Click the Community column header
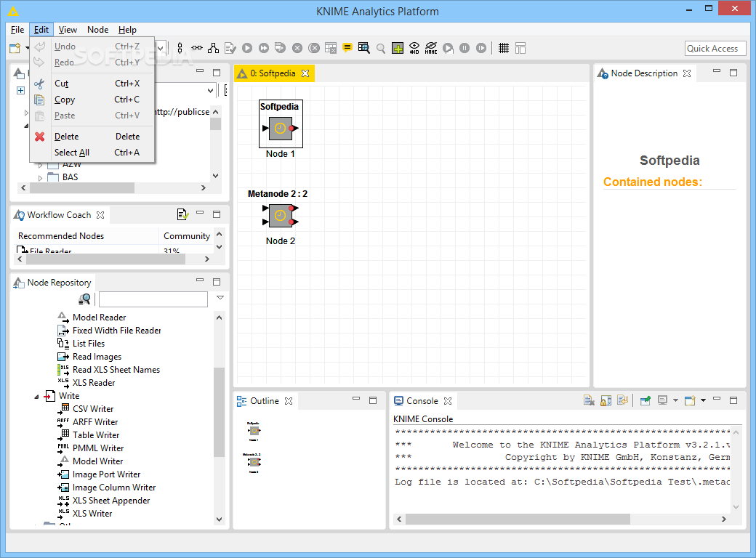The width and height of the screenshot is (756, 558). pos(187,235)
